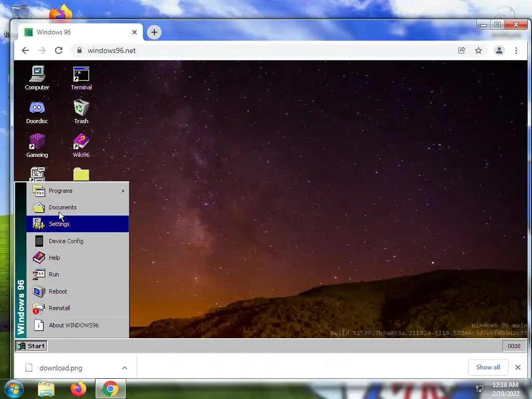Select the highlighted Settings entry

coord(78,224)
